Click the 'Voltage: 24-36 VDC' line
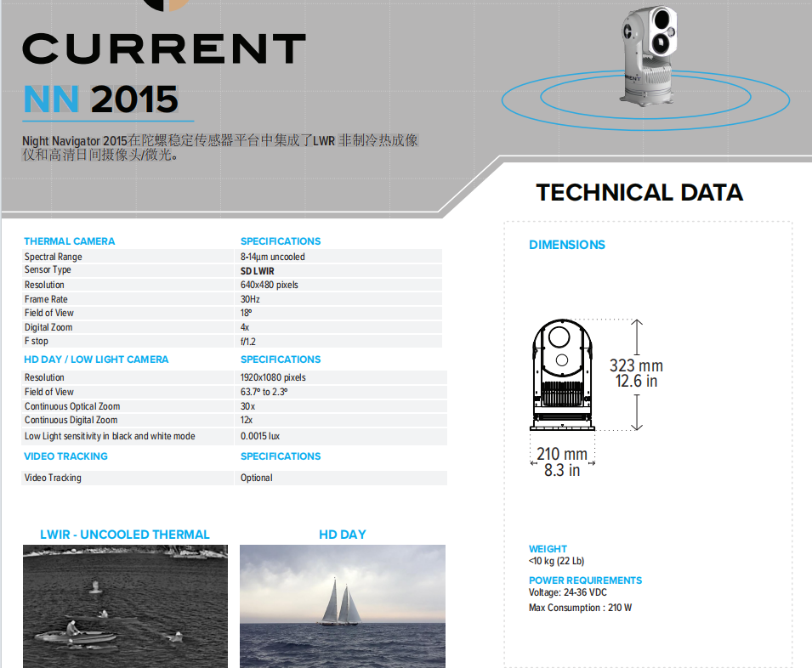This screenshot has height=668, width=812. pos(568,592)
